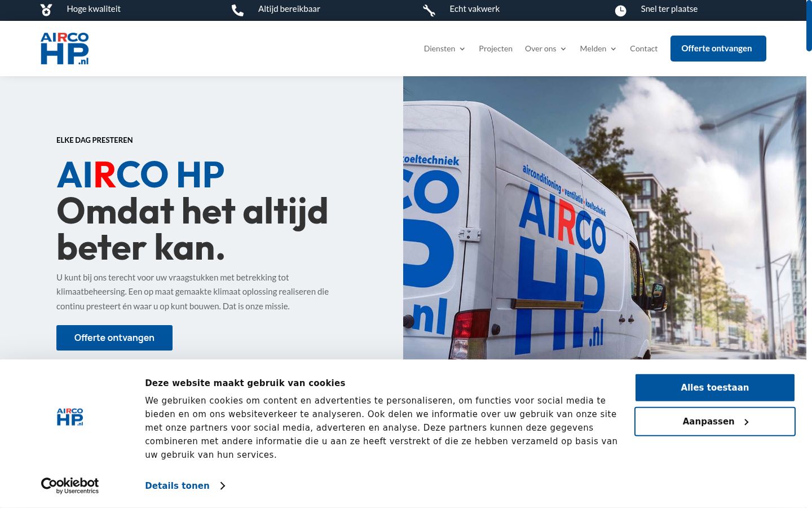This screenshot has width=812, height=508.
Task: Click the Altijd bereikbaar text
Action: [289, 9]
